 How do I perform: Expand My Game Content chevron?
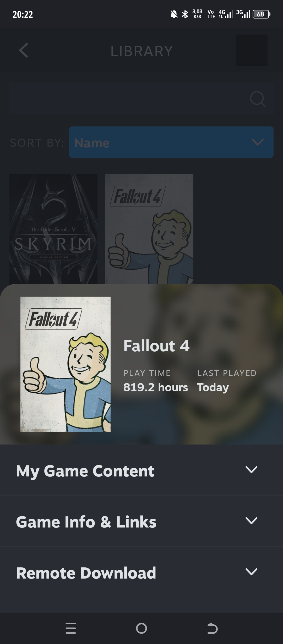[251, 469]
